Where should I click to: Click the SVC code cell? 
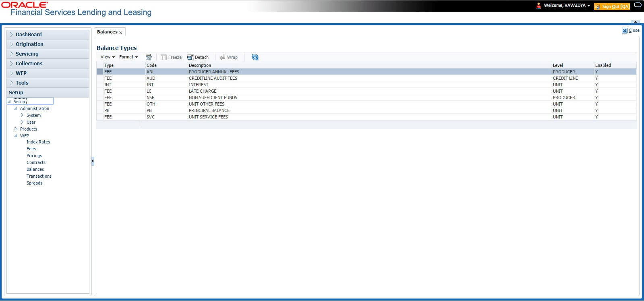166,117
